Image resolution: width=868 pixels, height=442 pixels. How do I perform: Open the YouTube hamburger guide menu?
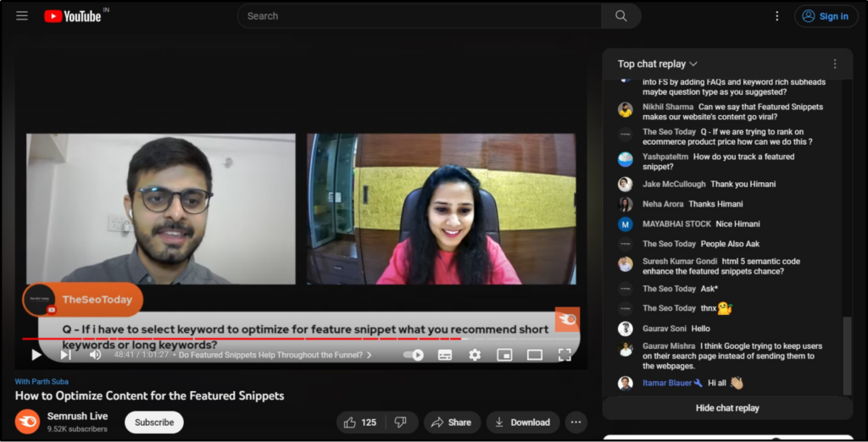click(x=22, y=16)
